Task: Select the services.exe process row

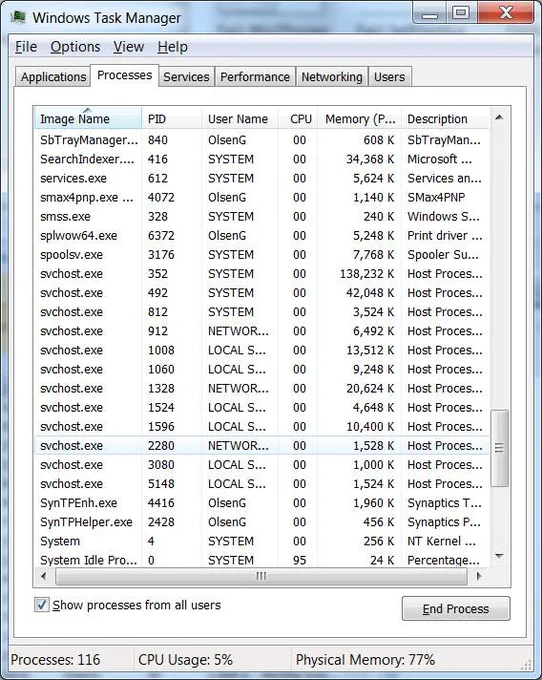Action: 261,178
